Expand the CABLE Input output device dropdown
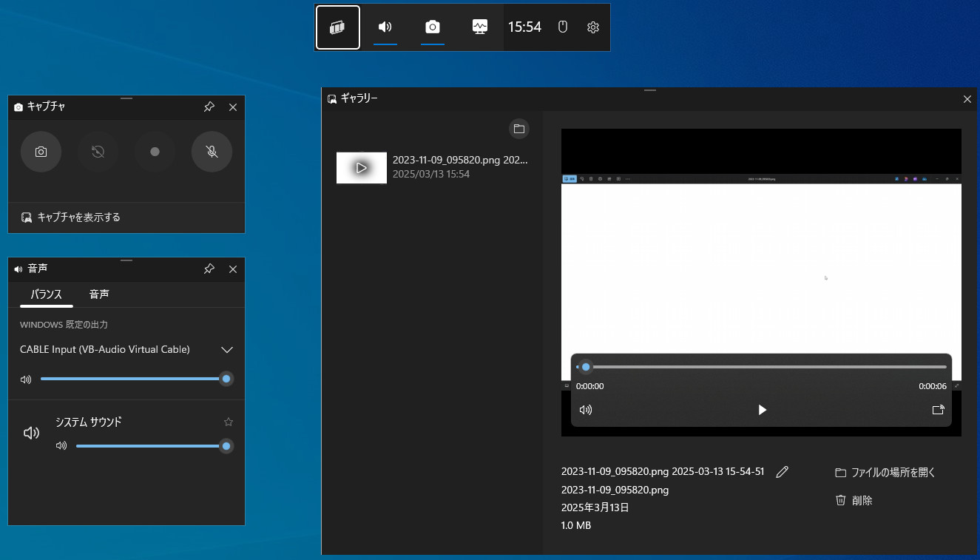980x560 pixels. (227, 350)
